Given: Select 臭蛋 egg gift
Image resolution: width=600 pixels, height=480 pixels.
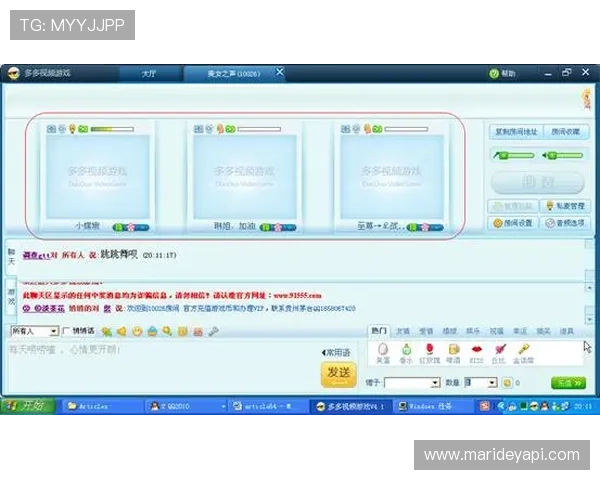Looking at the screenshot, I should [383, 353].
